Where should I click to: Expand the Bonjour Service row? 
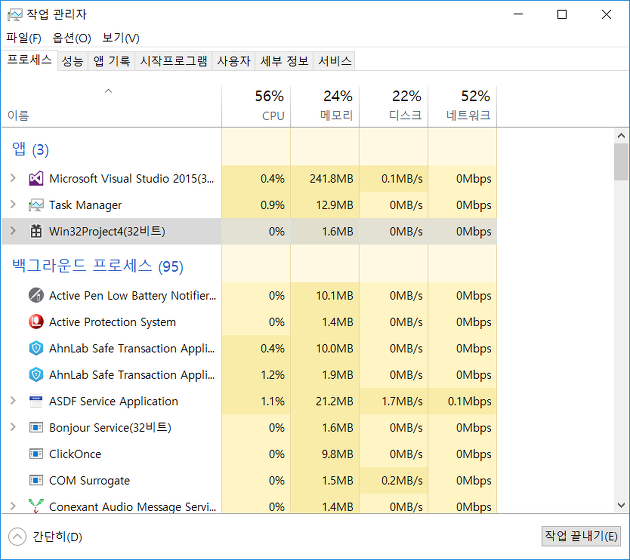[13, 427]
